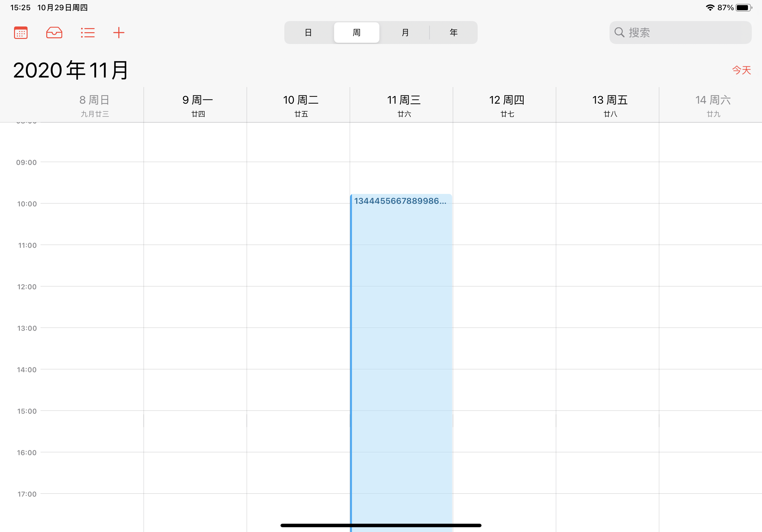Tap the Wi-Fi status icon
Viewport: 762px width, 532px height.
(710, 8)
